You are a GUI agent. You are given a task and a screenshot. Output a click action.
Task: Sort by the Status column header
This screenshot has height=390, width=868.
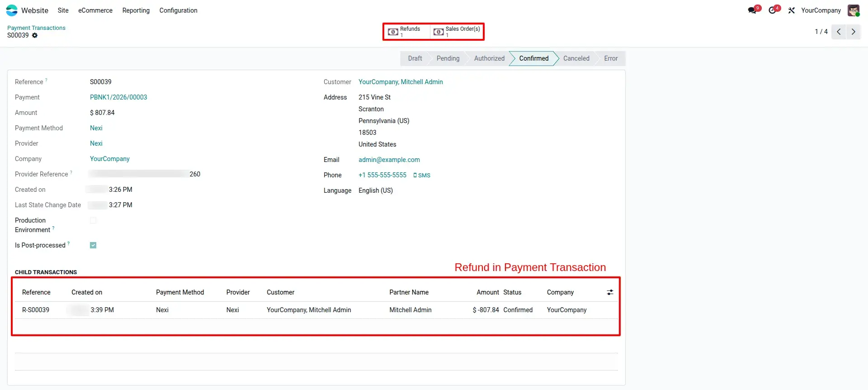click(x=512, y=292)
